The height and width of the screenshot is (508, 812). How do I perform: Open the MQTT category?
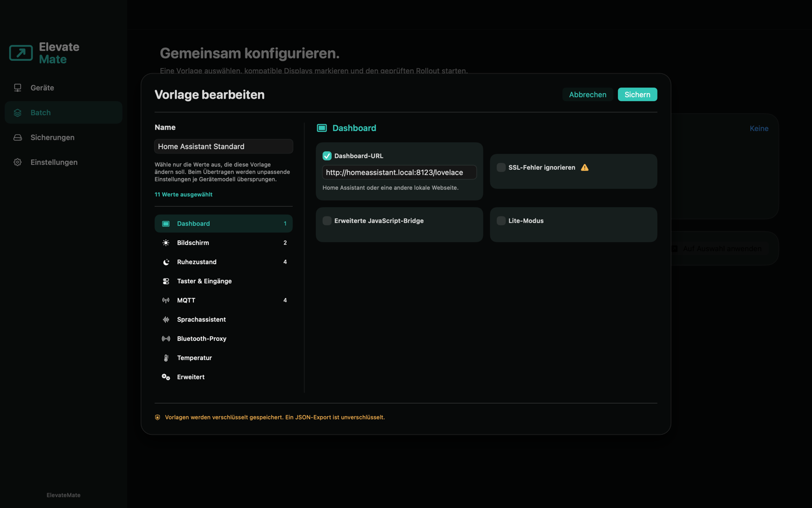223,300
